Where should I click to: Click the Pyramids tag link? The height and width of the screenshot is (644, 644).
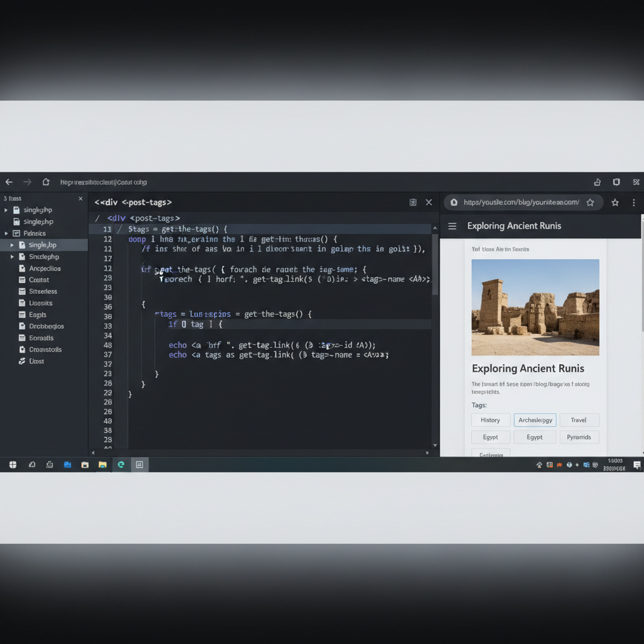[x=579, y=436]
